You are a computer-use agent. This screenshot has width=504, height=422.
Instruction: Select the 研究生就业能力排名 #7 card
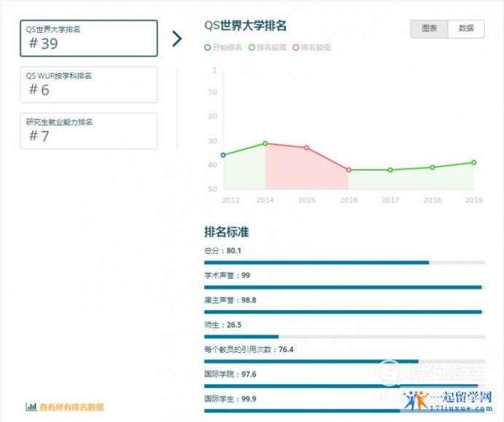pos(89,131)
